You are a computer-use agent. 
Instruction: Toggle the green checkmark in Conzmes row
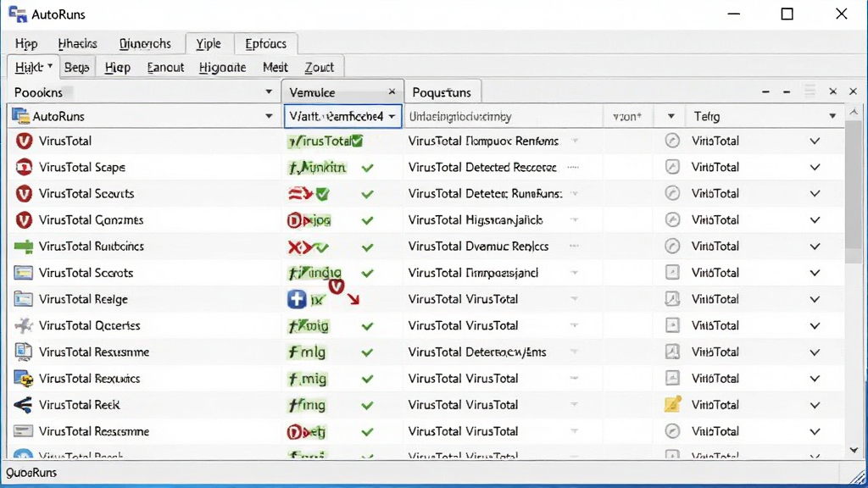point(368,221)
